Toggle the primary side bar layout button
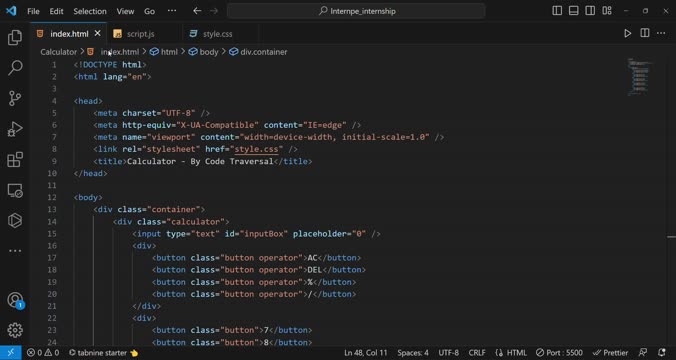The width and height of the screenshot is (676, 360). click(557, 11)
